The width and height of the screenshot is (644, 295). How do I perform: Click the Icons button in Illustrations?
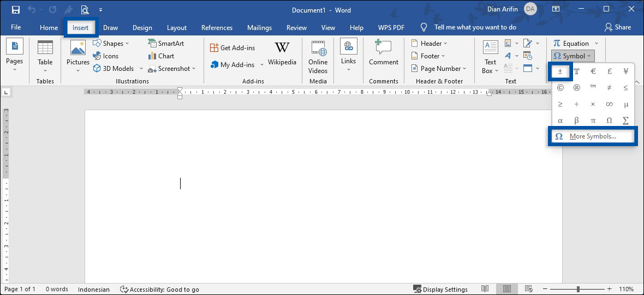click(x=105, y=56)
